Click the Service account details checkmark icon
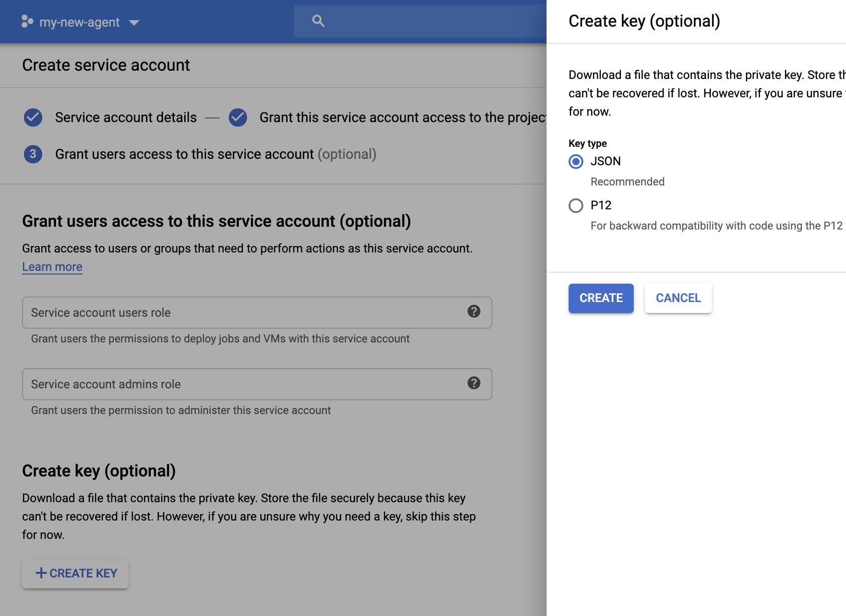846x616 pixels. [33, 118]
